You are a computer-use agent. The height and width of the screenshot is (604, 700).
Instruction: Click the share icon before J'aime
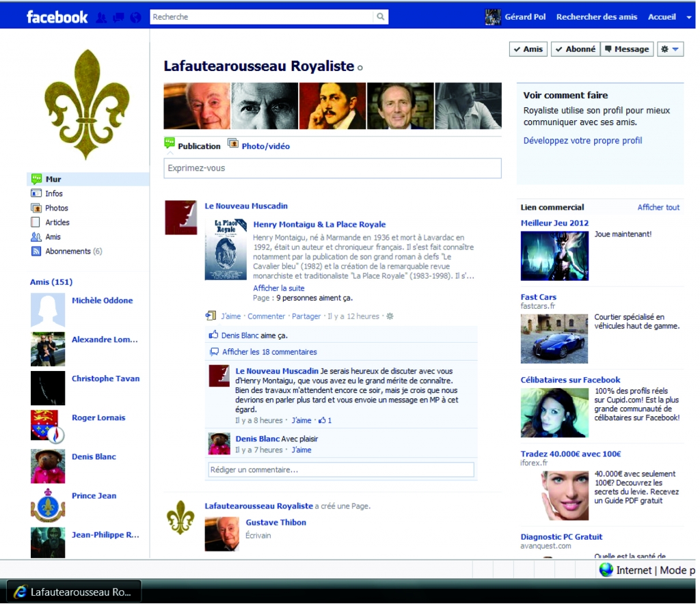coord(211,316)
